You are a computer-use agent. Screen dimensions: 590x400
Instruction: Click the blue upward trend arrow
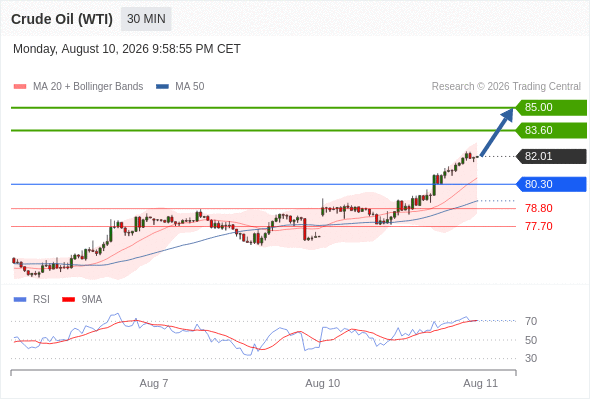point(497,132)
